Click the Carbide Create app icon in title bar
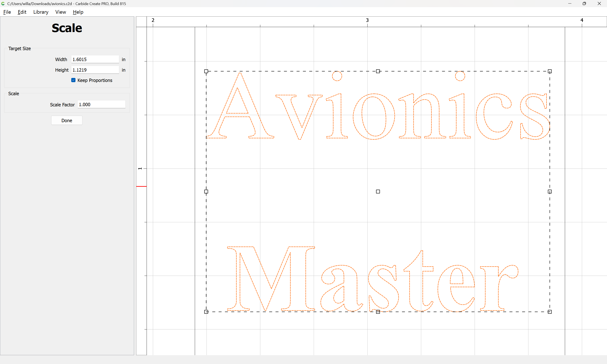Screen dimensions: 607x364 point(3,4)
